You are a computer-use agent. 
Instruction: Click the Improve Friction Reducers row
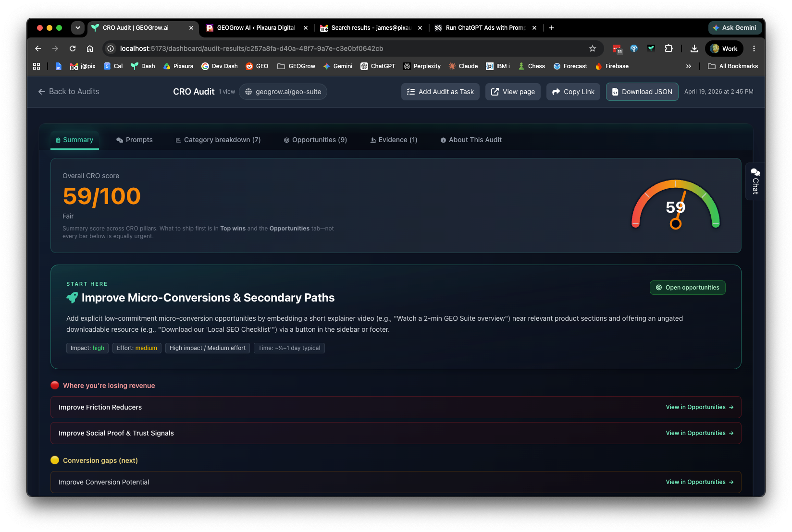(396, 407)
